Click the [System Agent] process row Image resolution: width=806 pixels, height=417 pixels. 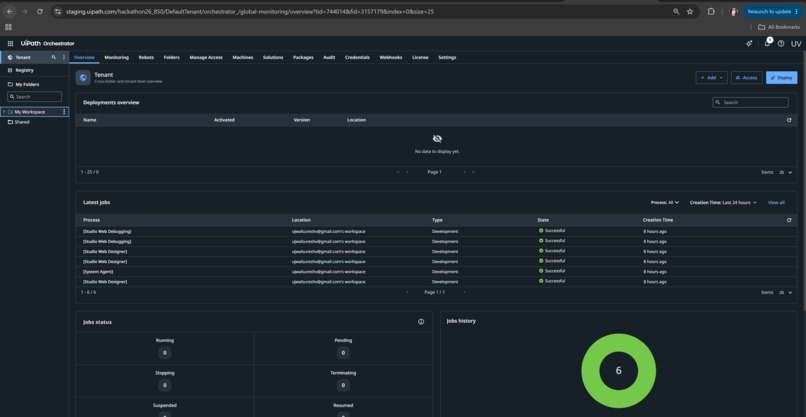(x=436, y=271)
